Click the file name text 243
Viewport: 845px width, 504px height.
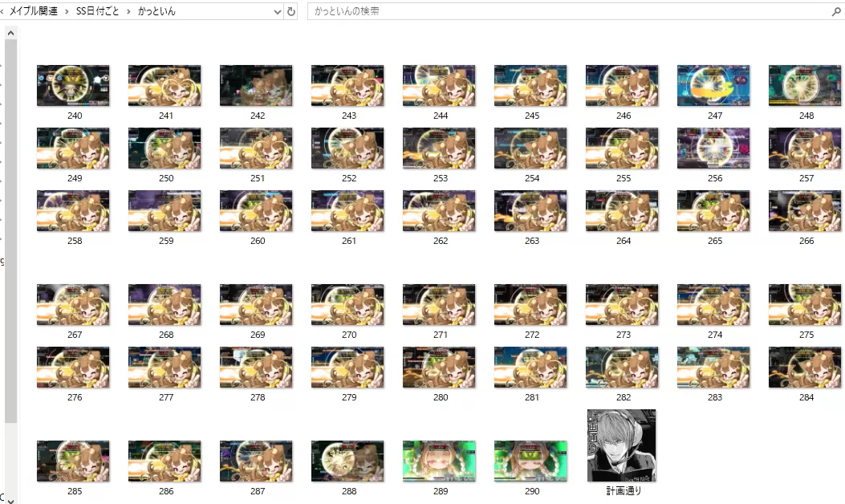[349, 116]
